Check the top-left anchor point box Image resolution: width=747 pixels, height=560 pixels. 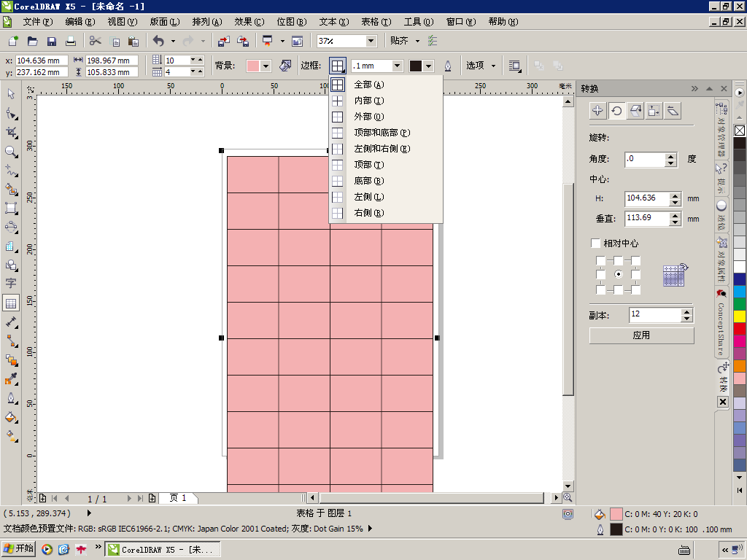[x=601, y=260]
